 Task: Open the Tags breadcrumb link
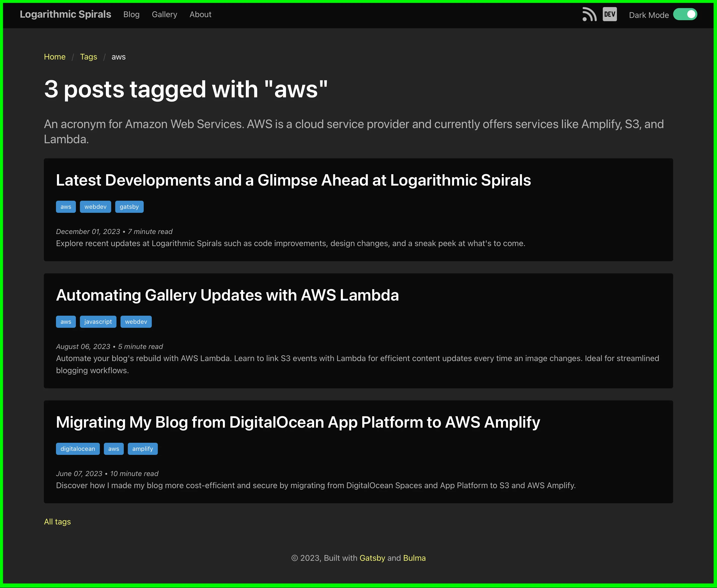[88, 57]
